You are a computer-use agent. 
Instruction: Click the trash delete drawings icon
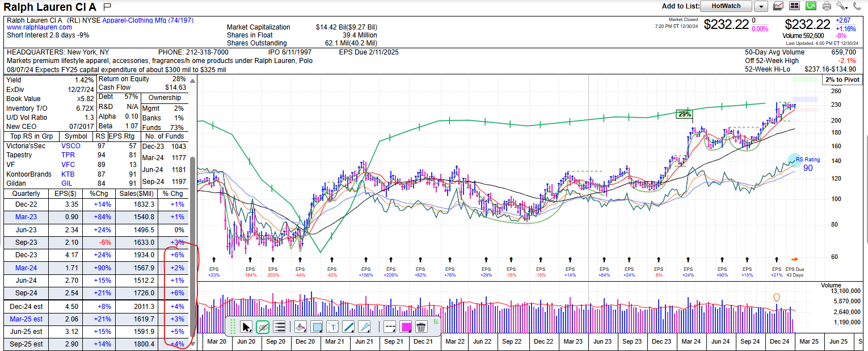tap(421, 327)
